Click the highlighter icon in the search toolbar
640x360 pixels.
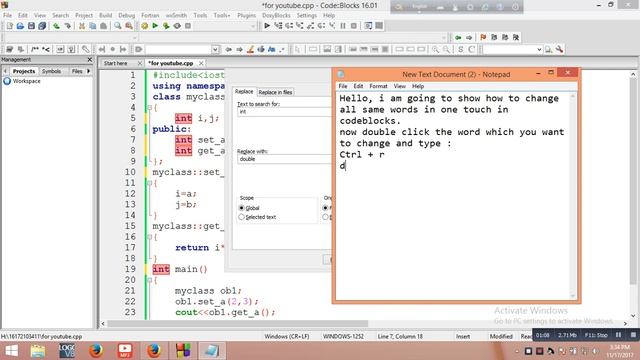pyautogui.click(x=250, y=49)
